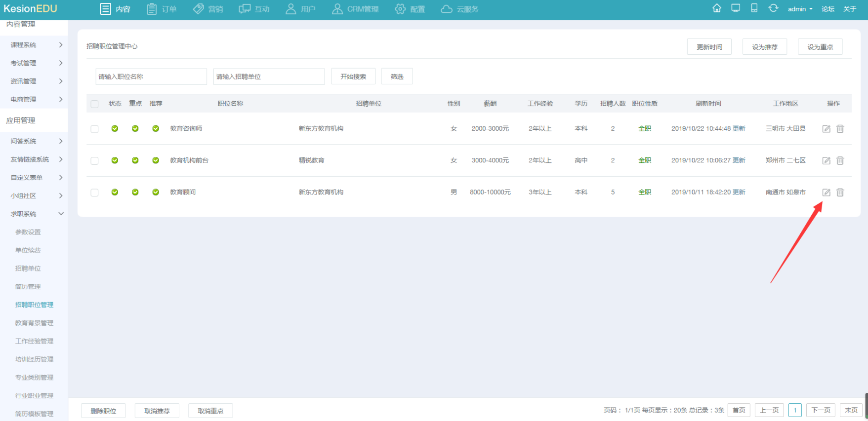The width and height of the screenshot is (868, 421).
Task: Click the refresh cache icon
Action: [773, 8]
